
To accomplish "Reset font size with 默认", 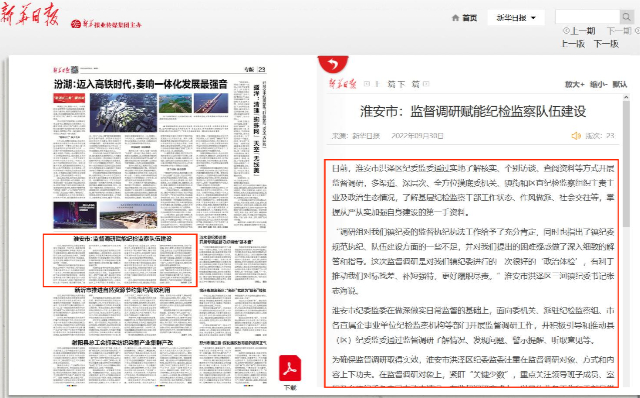I will (x=619, y=84).
